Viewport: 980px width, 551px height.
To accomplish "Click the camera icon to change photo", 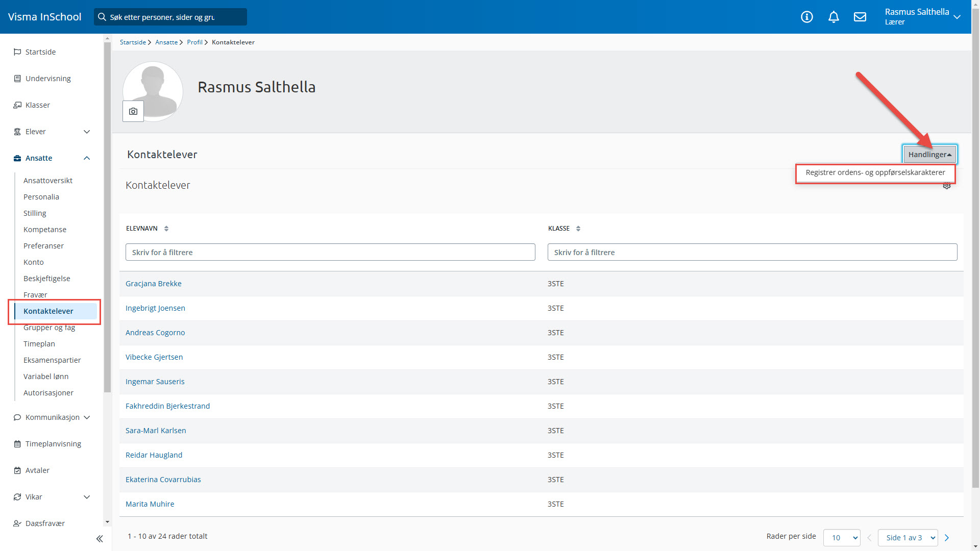I will coord(133,111).
